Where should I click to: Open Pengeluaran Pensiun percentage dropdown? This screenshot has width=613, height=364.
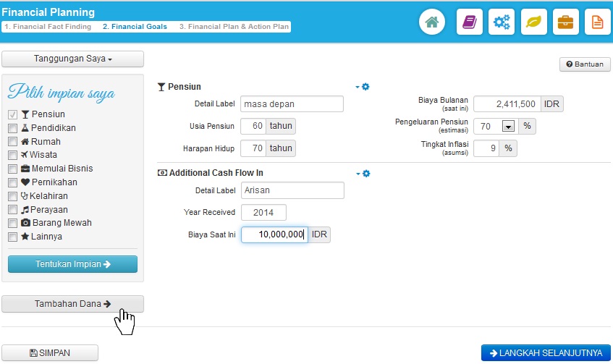click(x=507, y=127)
